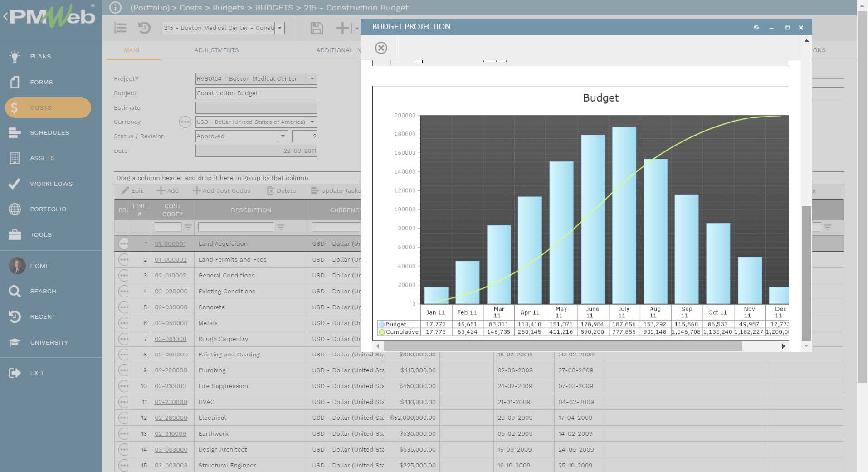Open the Plans module in sidebar
Image resolution: width=868 pixels, height=472 pixels.
pos(40,56)
